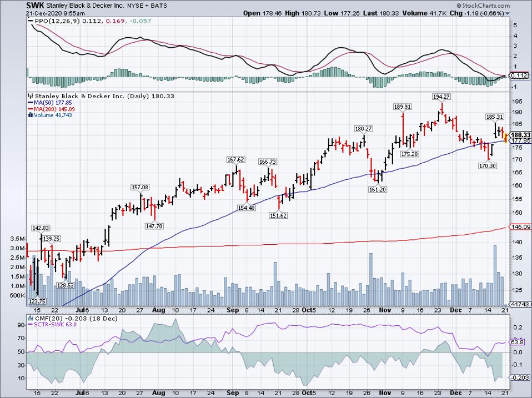The height and width of the screenshot is (398, 532).
Task: Click the yellow-highlighted latest price bar
Action: 506,138
